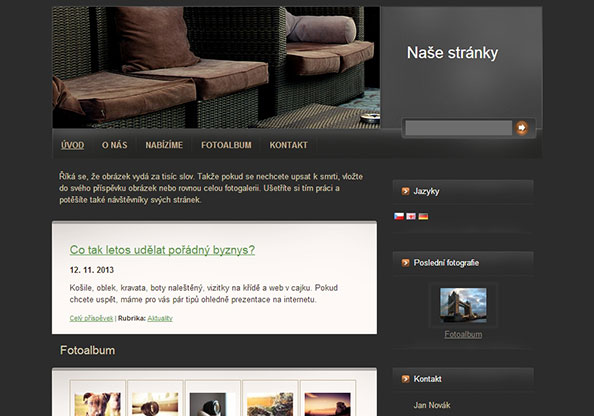Open the KONTAKT menu item
This screenshot has height=416, width=594.
(x=288, y=145)
